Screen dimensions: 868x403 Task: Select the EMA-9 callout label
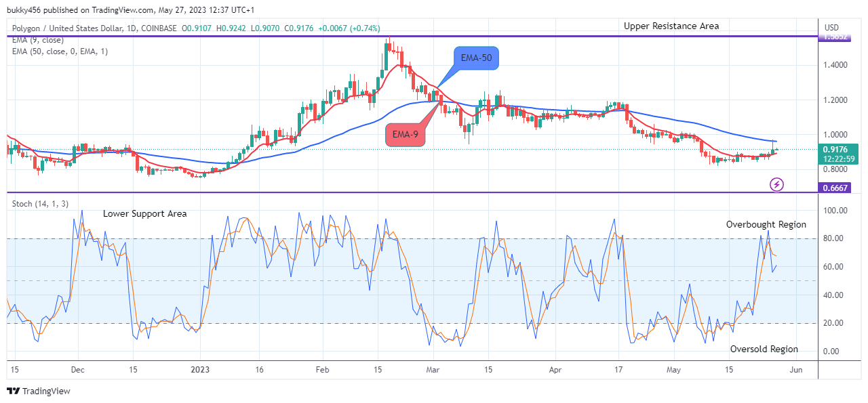pyautogui.click(x=406, y=134)
